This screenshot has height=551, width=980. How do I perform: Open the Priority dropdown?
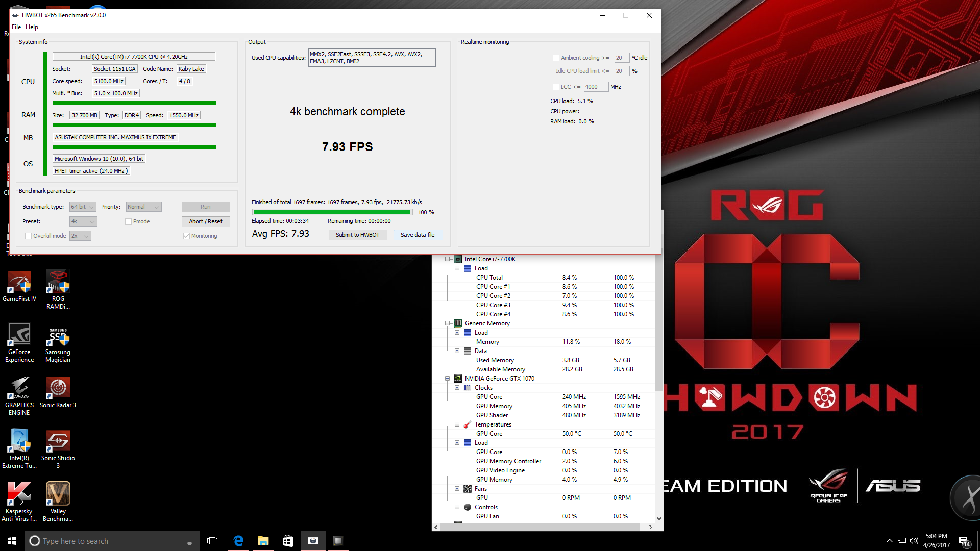click(x=143, y=207)
